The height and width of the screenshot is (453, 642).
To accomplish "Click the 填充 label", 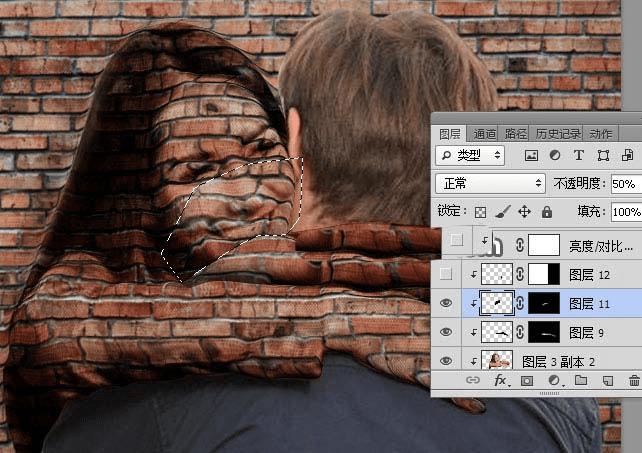I will click(591, 211).
